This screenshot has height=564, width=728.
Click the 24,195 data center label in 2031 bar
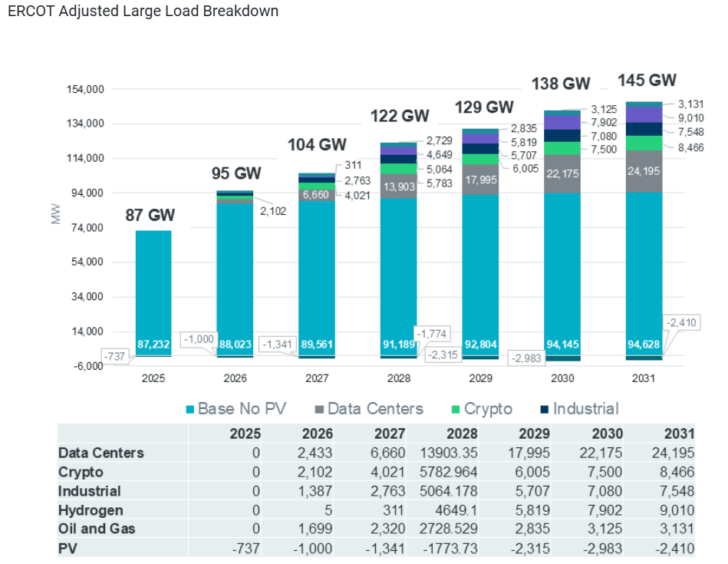pos(644,171)
